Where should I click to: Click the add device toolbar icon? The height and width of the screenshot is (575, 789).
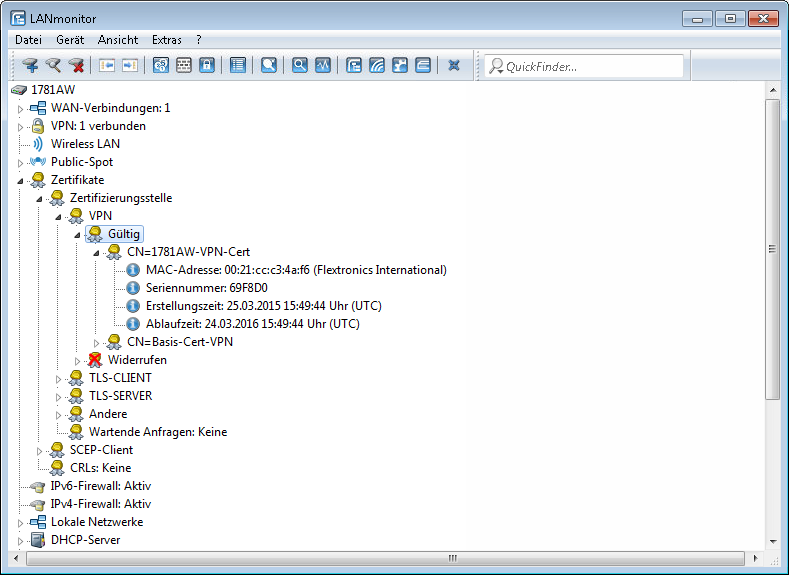coord(30,66)
